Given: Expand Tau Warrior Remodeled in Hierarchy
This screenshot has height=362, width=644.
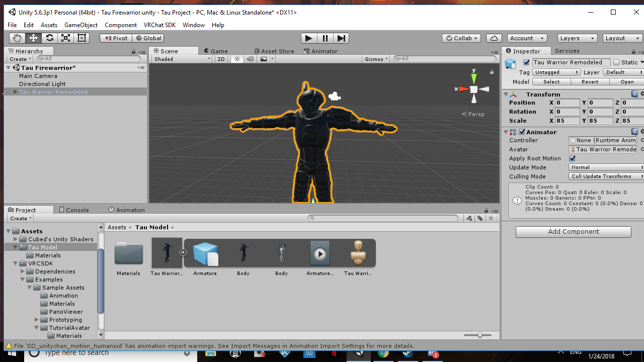Looking at the screenshot, I should [x=16, y=92].
